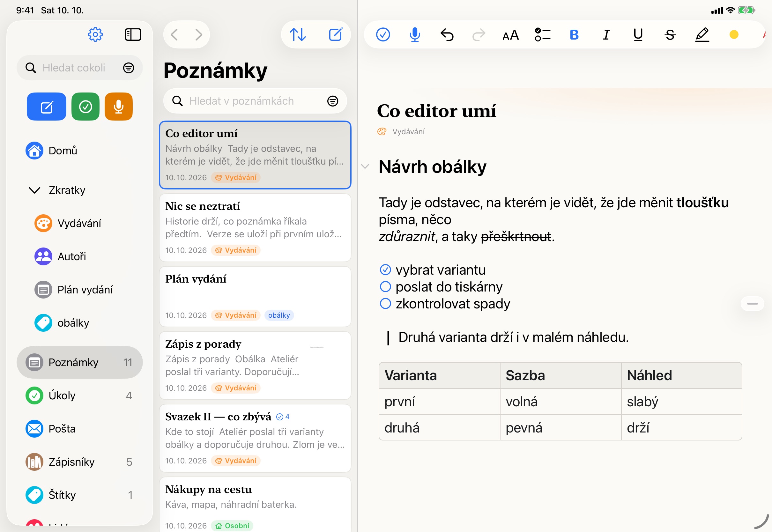This screenshot has width=772, height=532.
Task: Check the 'poslat do tiskárny' item
Action: (385, 286)
